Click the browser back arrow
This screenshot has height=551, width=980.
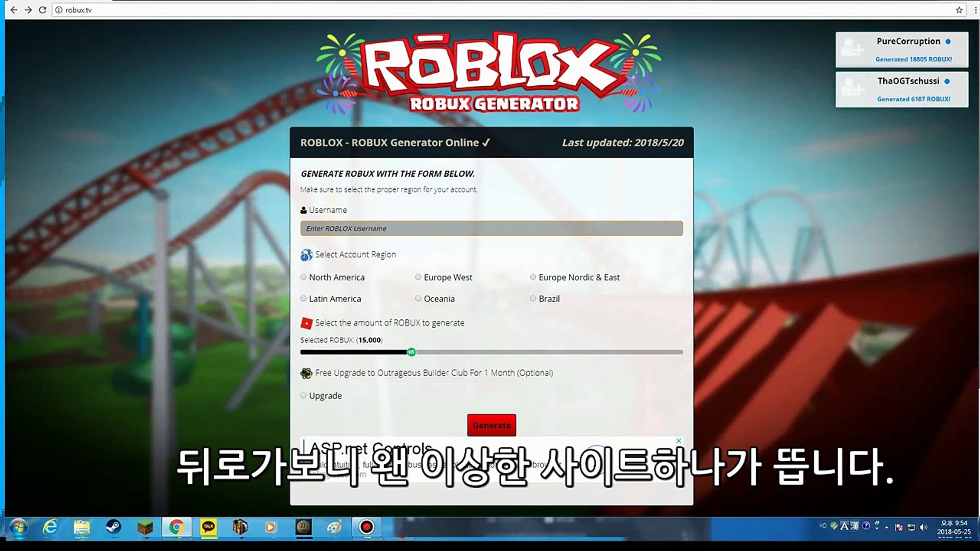click(x=14, y=10)
